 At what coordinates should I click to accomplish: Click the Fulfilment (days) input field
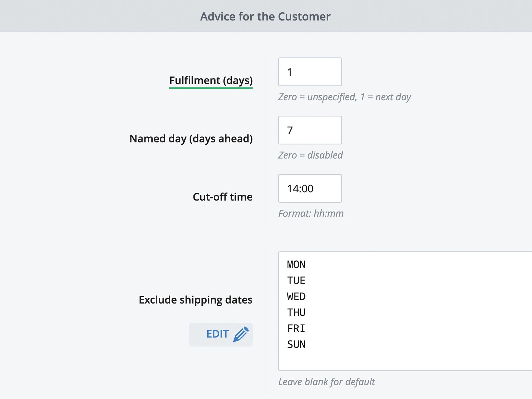(x=310, y=72)
